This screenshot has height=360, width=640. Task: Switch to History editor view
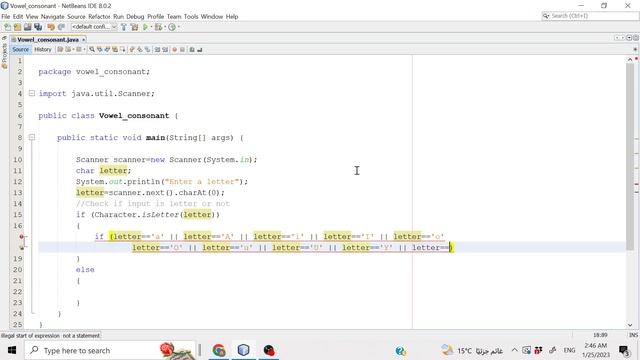click(43, 49)
